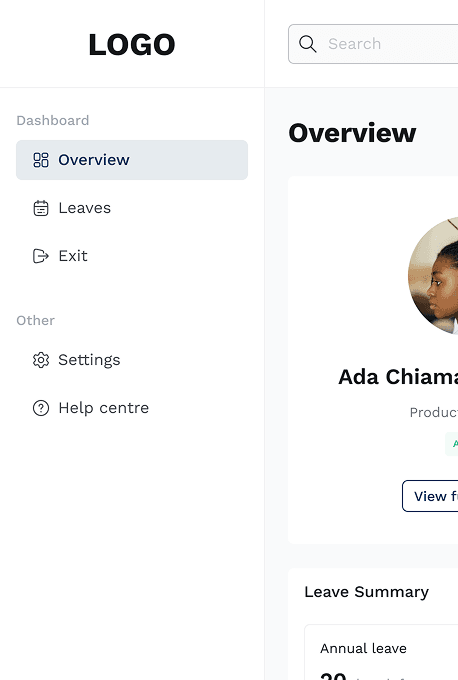Click the Leave Summary heading
This screenshot has height=680, width=458.
click(366, 592)
